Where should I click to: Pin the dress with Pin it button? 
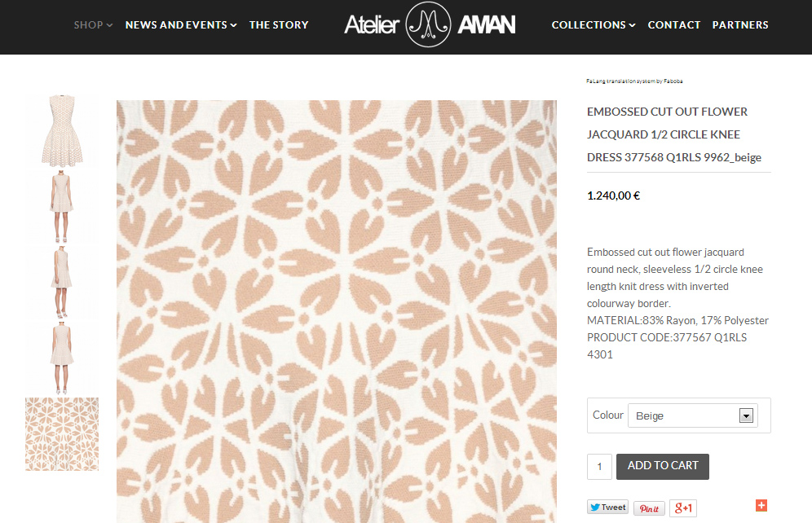649,508
